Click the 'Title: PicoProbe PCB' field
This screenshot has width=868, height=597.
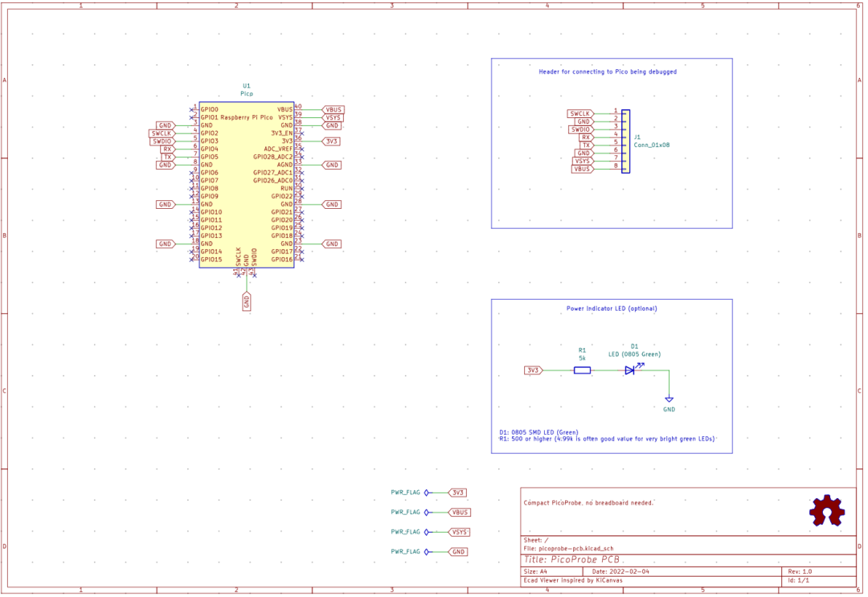coord(571,560)
